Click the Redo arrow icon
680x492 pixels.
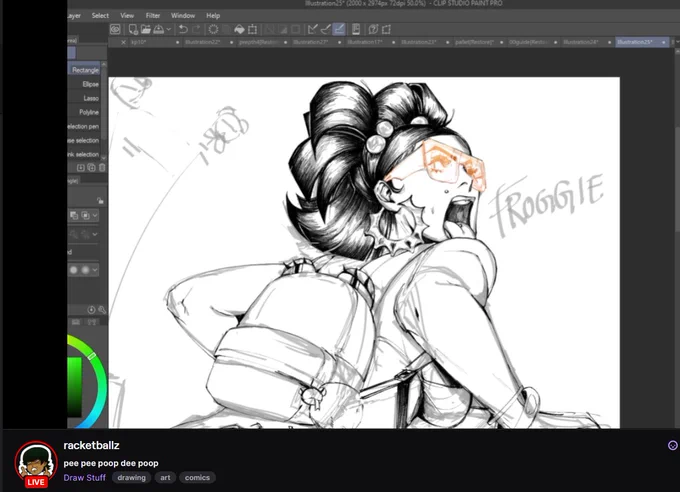point(196,29)
